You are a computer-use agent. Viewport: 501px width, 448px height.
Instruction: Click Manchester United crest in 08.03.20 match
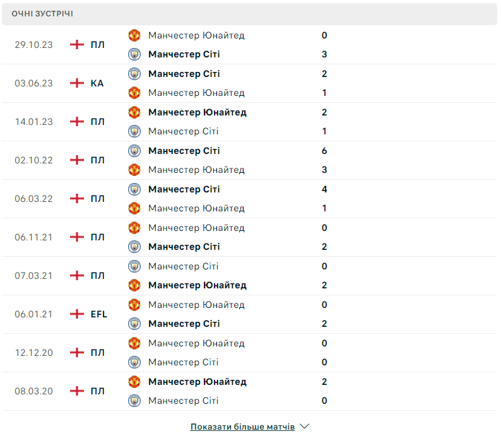point(134,382)
